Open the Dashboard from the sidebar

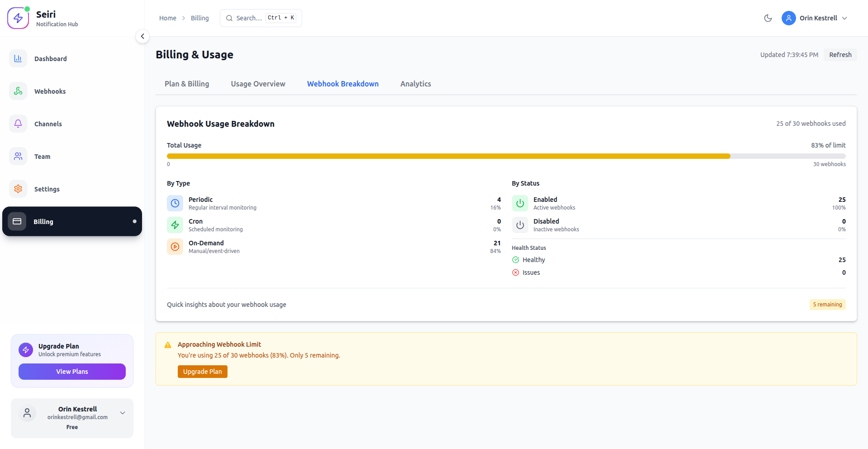(x=18, y=58)
